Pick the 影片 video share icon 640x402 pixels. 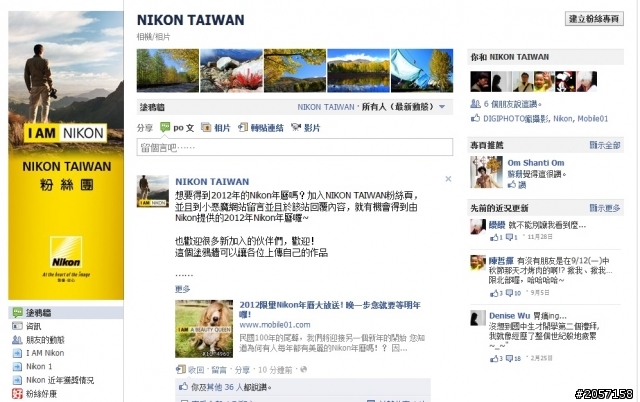click(x=296, y=128)
